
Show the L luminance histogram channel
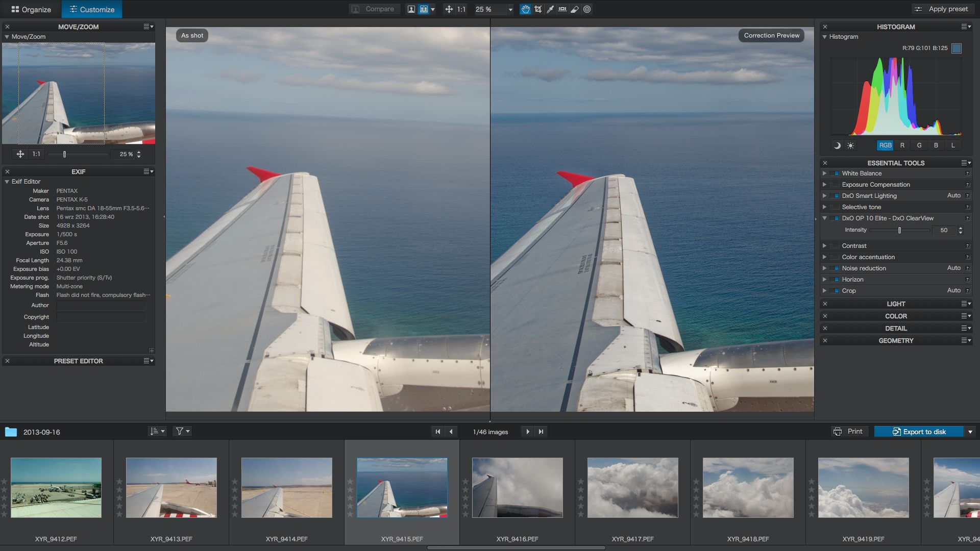click(953, 145)
